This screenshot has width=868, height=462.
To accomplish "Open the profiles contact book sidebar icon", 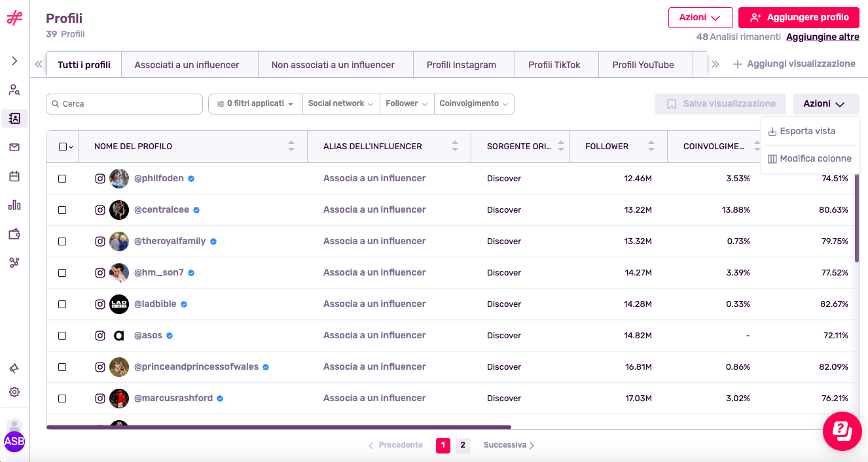I will 14,118.
